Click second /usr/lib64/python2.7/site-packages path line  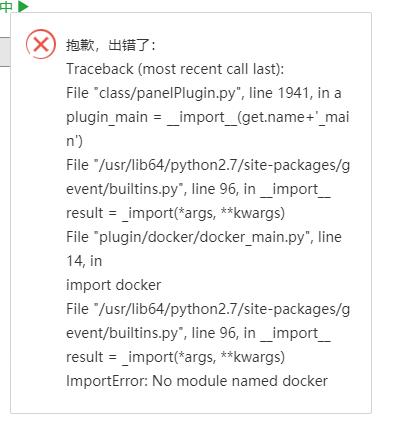208,309
